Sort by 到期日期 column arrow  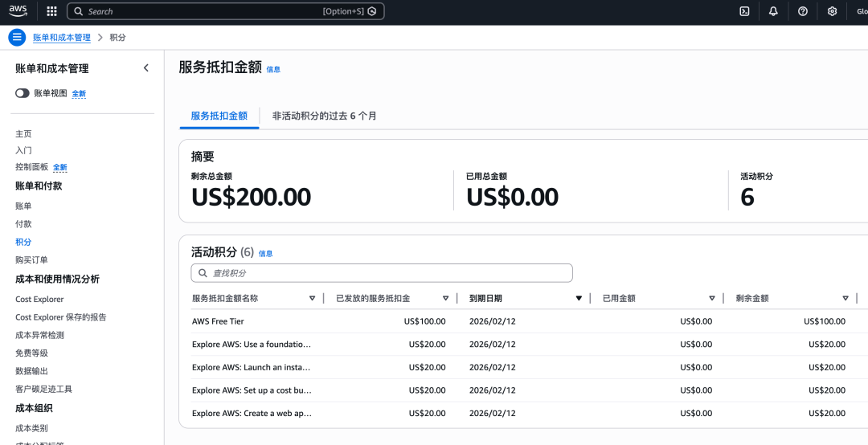point(579,298)
